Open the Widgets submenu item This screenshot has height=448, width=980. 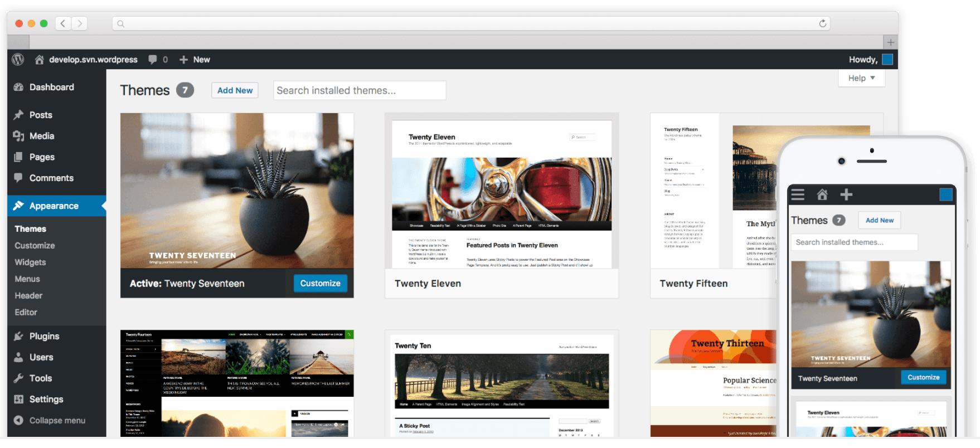(30, 262)
